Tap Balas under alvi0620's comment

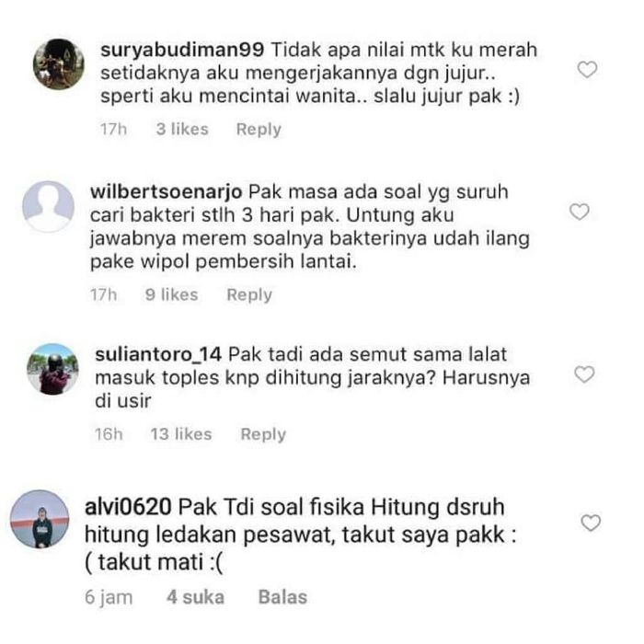(x=282, y=597)
